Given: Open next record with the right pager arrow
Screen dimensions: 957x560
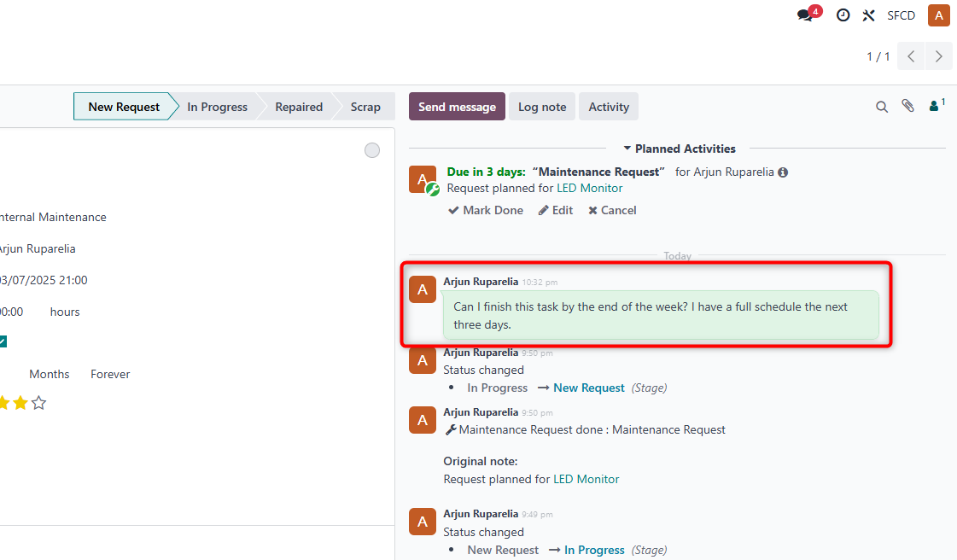Looking at the screenshot, I should (x=938, y=55).
